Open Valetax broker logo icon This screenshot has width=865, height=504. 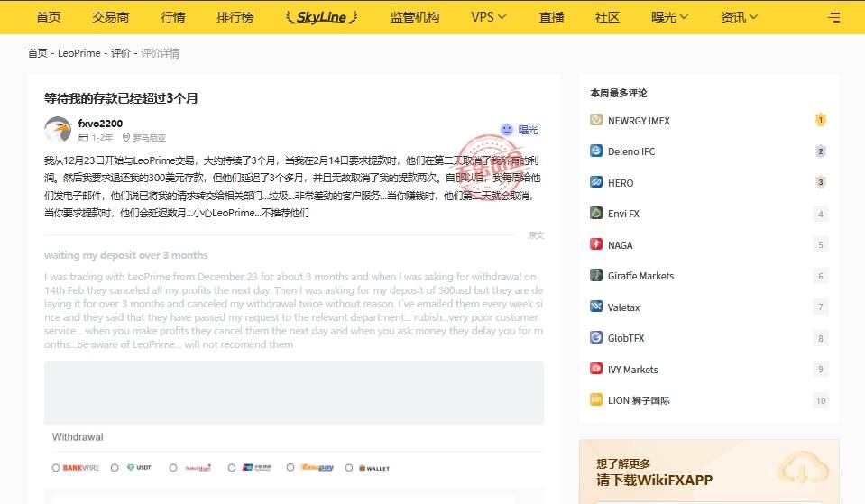[x=596, y=307]
